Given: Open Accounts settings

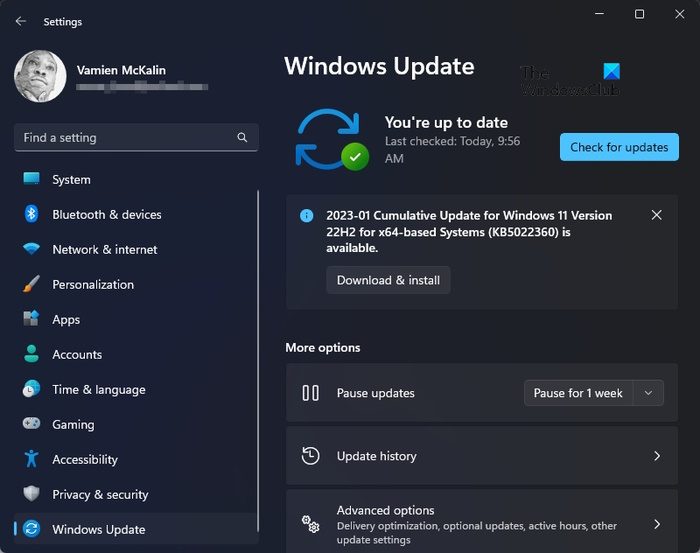Looking at the screenshot, I should pos(135,354).
